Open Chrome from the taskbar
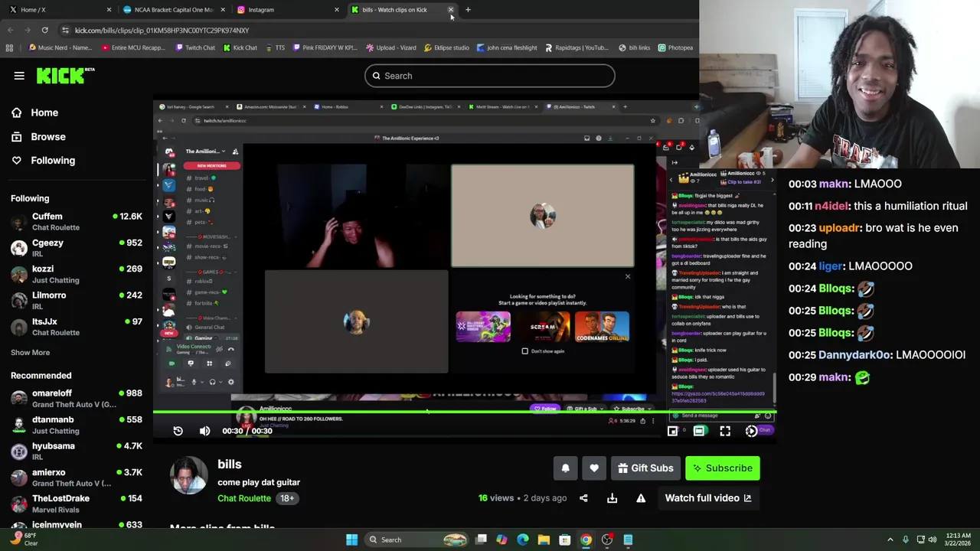Viewport: 980px width, 551px height. (586, 540)
